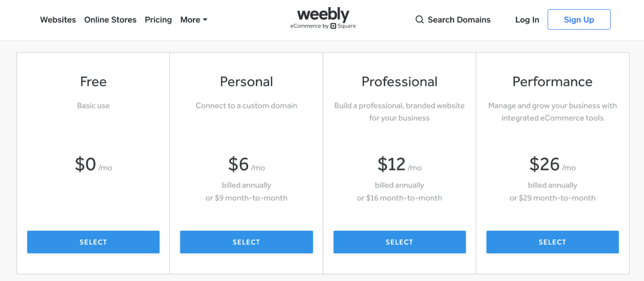Click the Professional plan heading
This screenshot has width=644, height=281.
[399, 82]
